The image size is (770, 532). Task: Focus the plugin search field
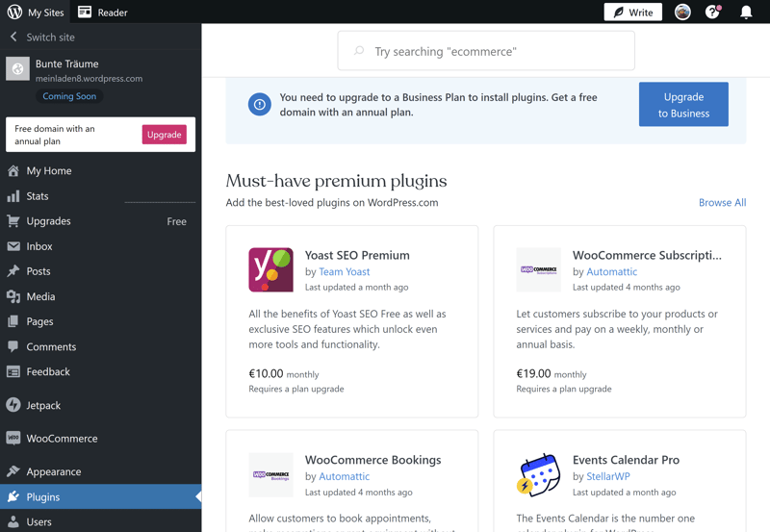point(486,51)
